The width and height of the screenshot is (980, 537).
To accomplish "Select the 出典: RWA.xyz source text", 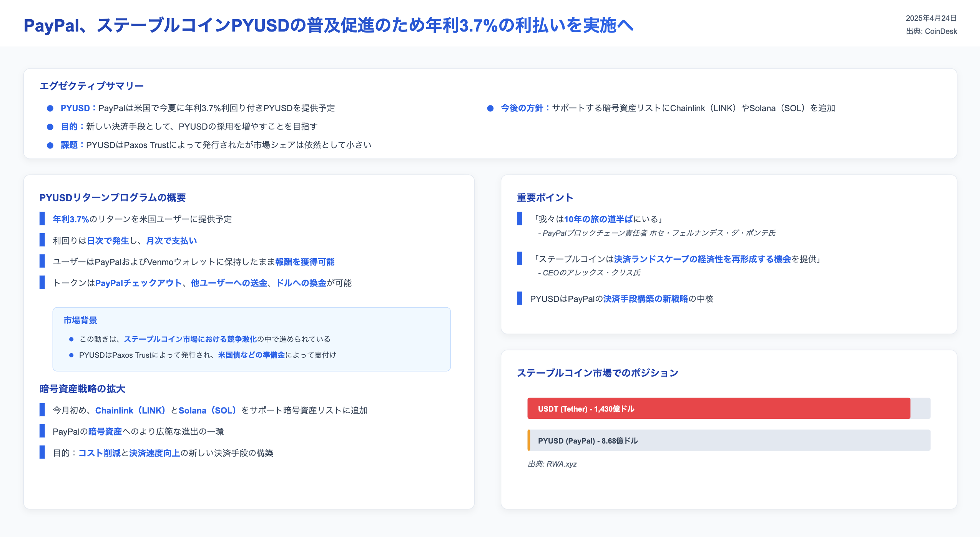I will tap(552, 464).
